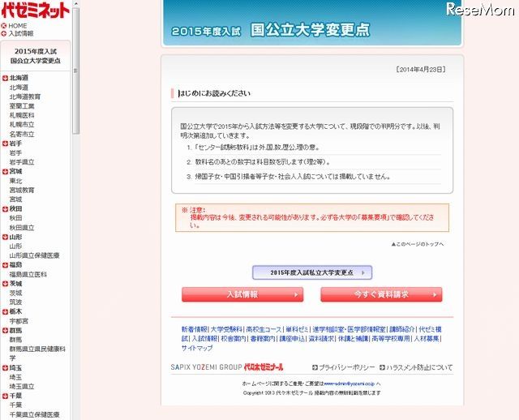Select 名寄市立 university in sidebar

click(x=22, y=134)
